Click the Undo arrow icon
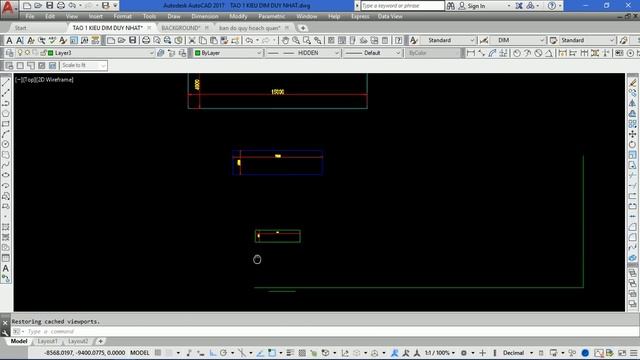 [x=249, y=40]
